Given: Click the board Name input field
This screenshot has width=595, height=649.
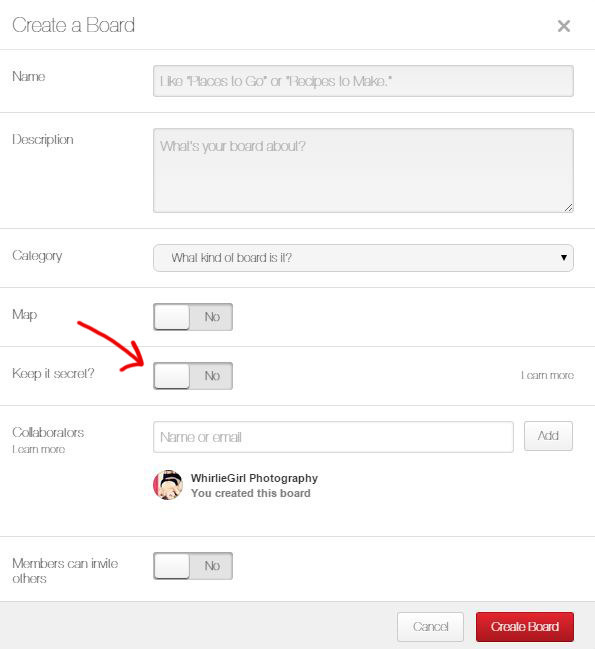Looking at the screenshot, I should 363,81.
